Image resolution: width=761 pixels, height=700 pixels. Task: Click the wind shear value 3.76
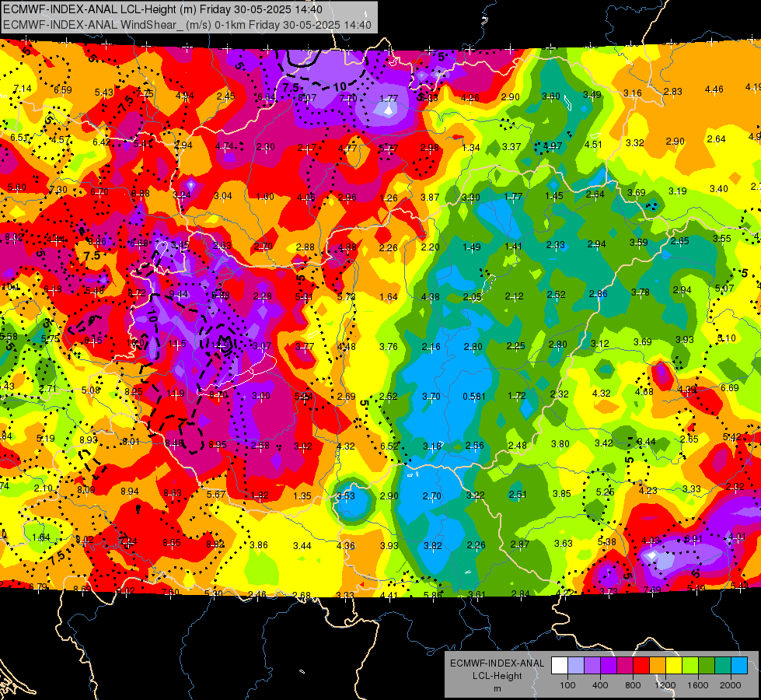click(388, 346)
